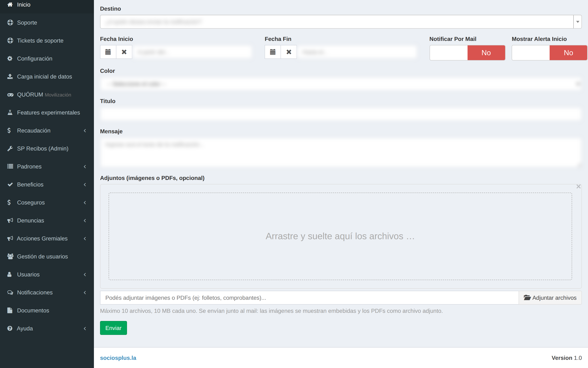The image size is (588, 368).
Task: Remove attachments with the dropzone X
Action: (578, 186)
